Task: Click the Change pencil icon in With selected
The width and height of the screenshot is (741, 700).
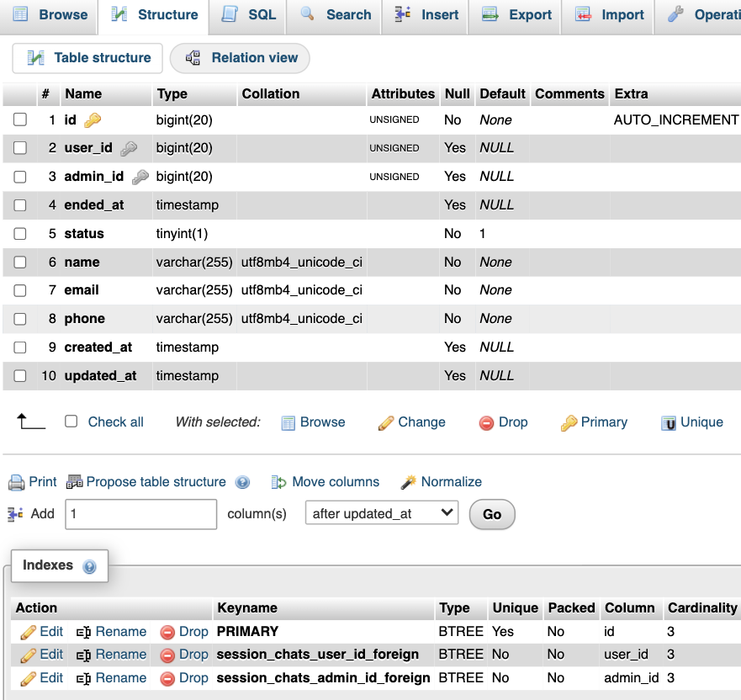Action: coord(385,423)
